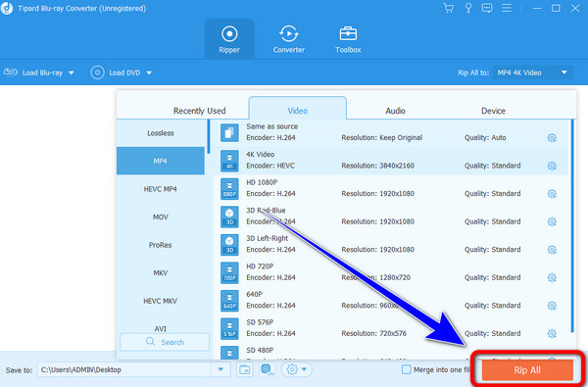This screenshot has height=387, width=588.
Task: Open the shopping cart purchase icon
Action: tap(448, 8)
